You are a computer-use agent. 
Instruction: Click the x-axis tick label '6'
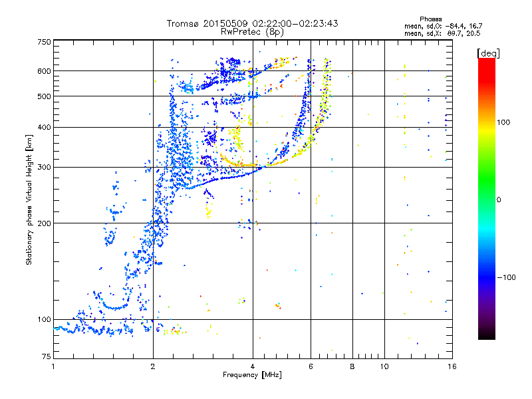click(311, 366)
